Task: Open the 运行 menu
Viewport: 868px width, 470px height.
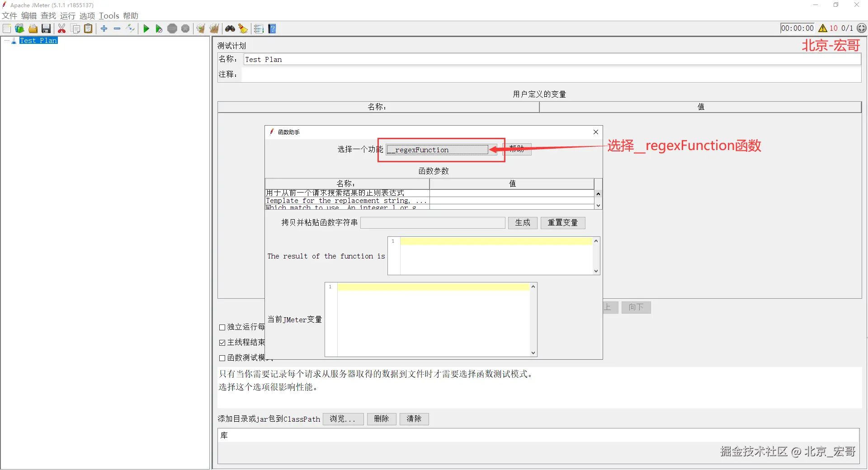Action: click(x=67, y=16)
